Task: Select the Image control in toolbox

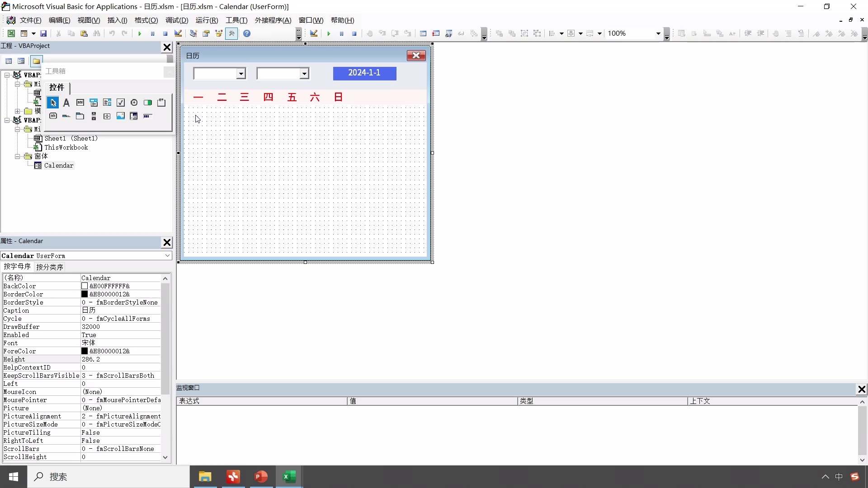Action: click(121, 116)
